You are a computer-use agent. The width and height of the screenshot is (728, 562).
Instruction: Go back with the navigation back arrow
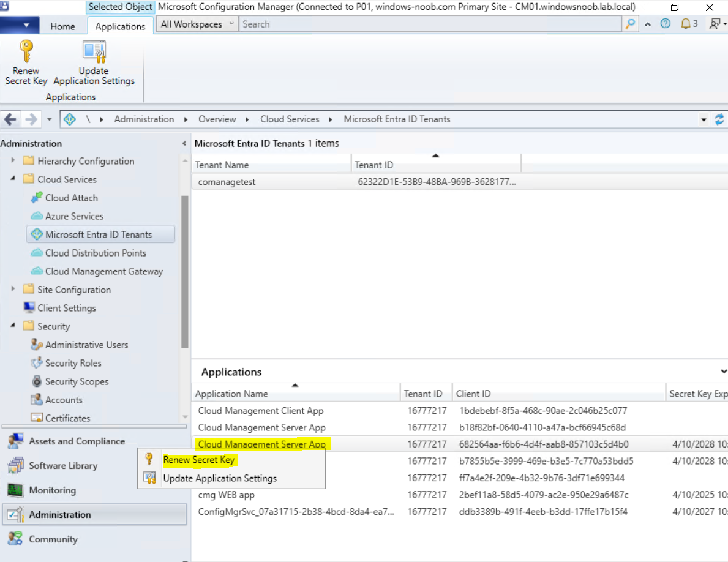(x=10, y=119)
